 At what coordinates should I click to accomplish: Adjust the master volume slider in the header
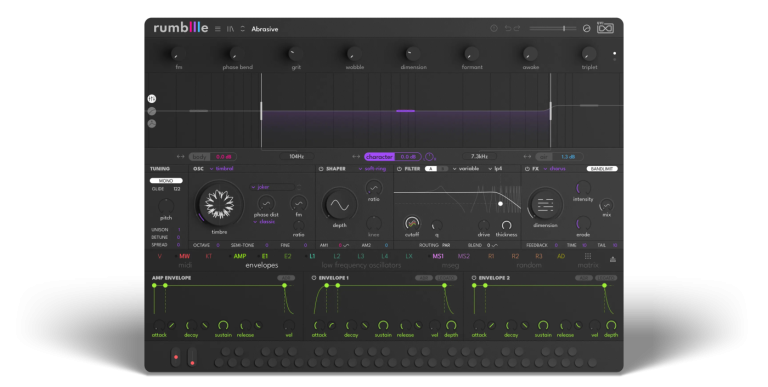coord(553,28)
